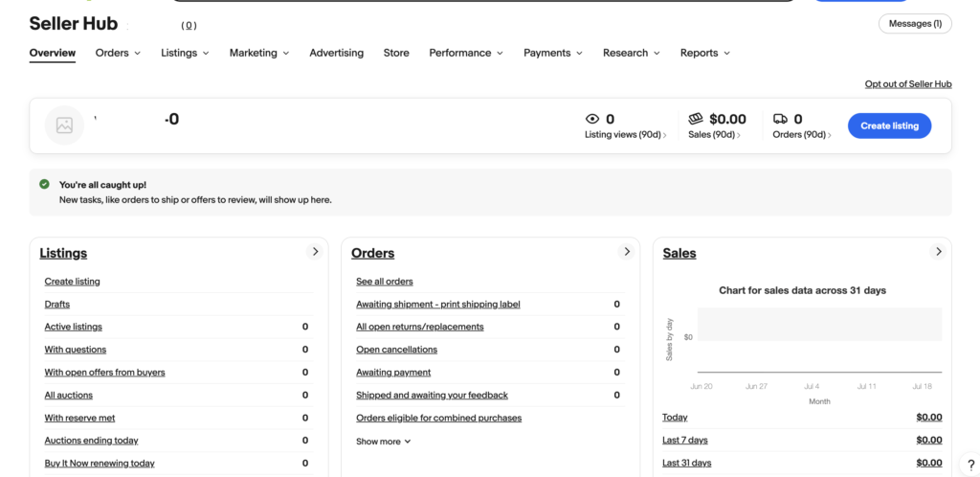Click 'You're all caught up!' text
Viewport: 980px width, 477px height.
point(102,185)
